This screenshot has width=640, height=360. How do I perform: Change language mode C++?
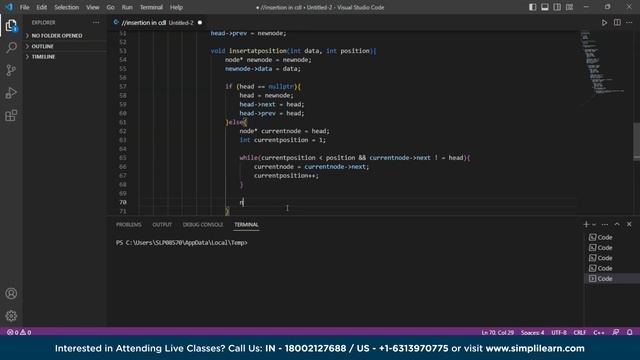coord(599,332)
